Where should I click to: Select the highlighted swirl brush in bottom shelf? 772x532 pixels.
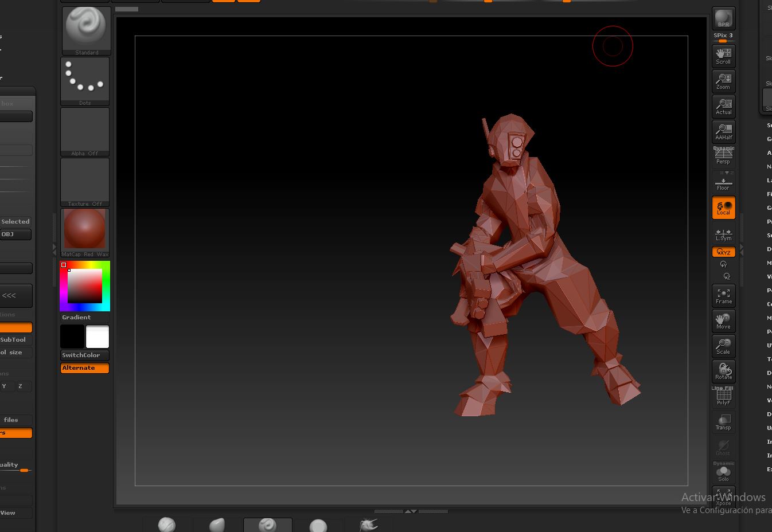coord(268,525)
